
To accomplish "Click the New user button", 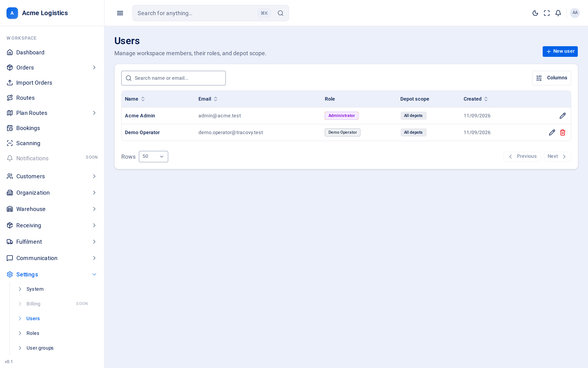I will 560,51.
